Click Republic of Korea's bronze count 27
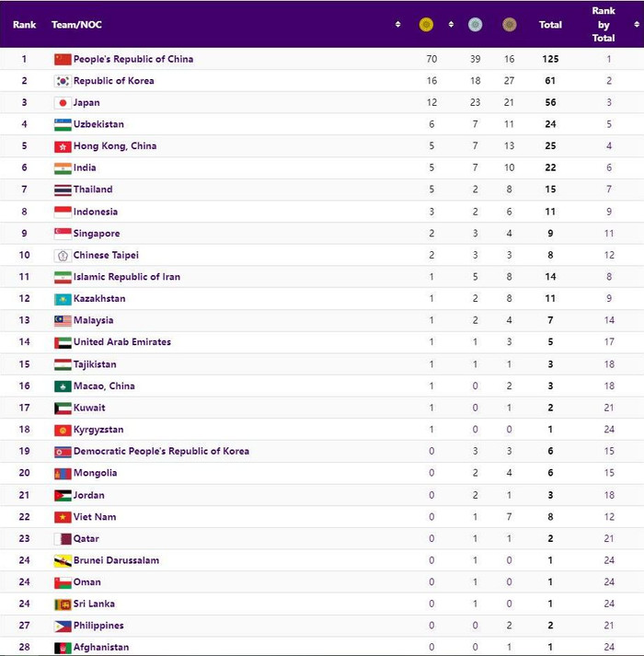This screenshot has width=644, height=656. pos(509,81)
